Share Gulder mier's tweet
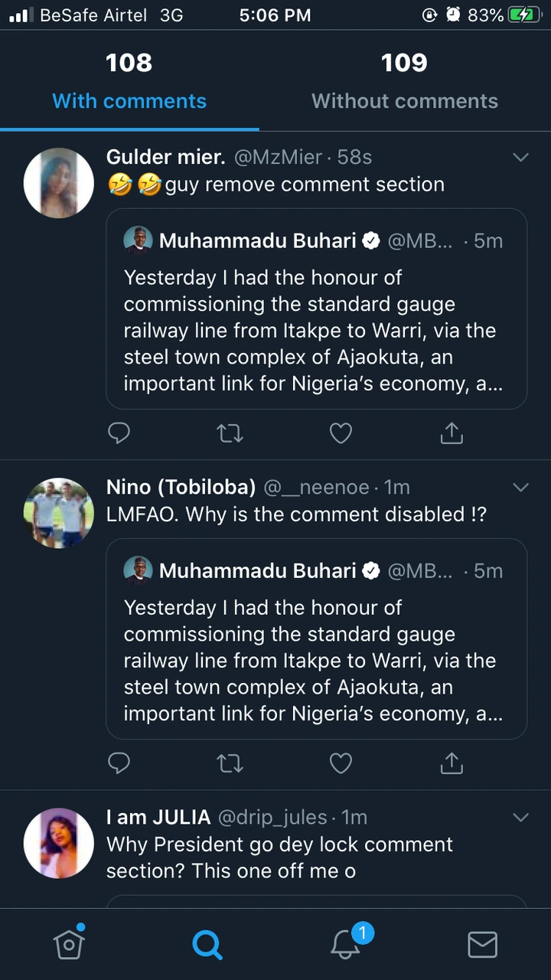 (x=452, y=433)
